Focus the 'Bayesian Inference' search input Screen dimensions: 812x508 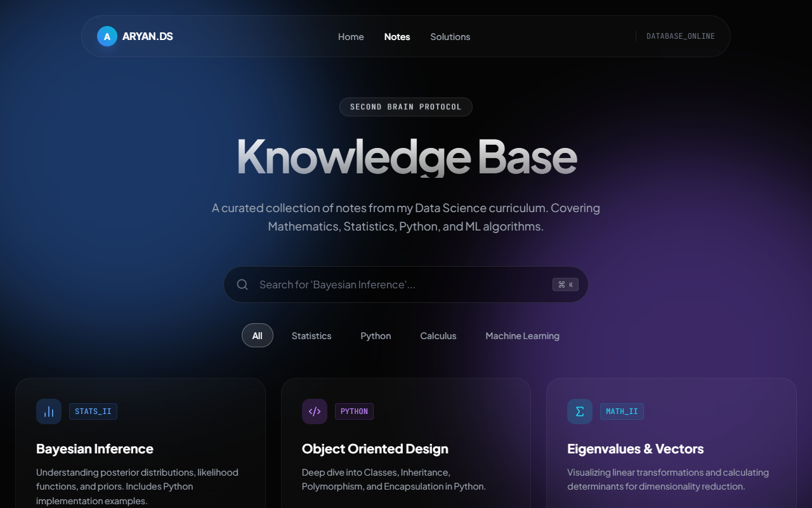(x=400, y=284)
